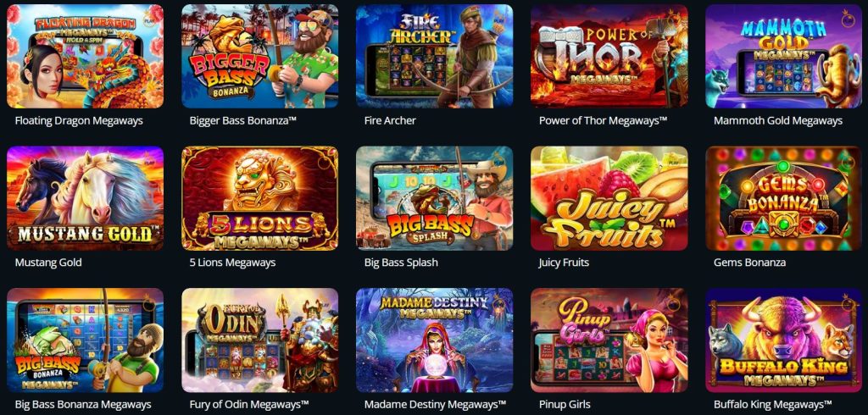
Task: Select the Fire Archer game image
Action: 435,56
